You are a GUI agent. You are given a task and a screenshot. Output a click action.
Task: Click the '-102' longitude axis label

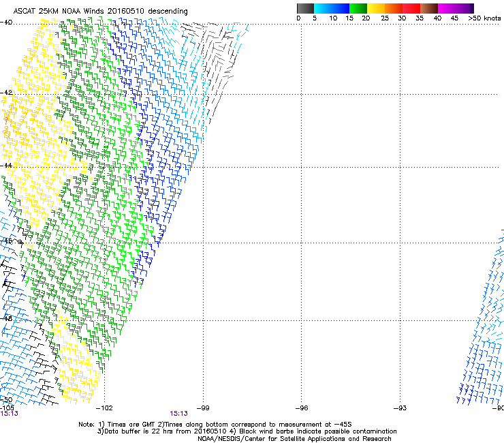105,408
